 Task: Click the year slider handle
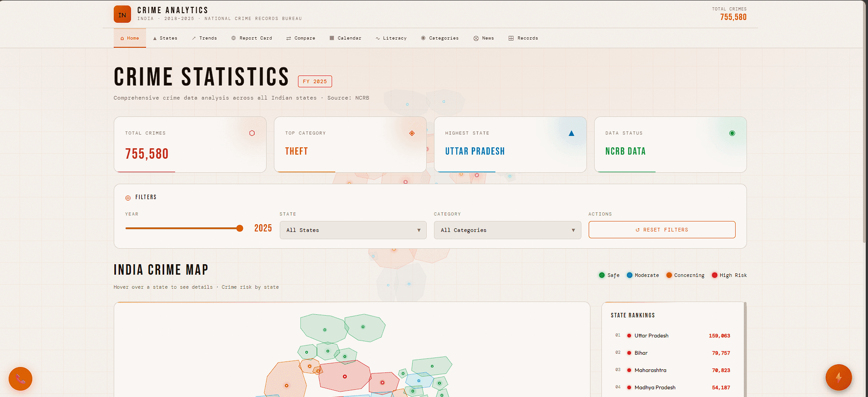tap(240, 228)
